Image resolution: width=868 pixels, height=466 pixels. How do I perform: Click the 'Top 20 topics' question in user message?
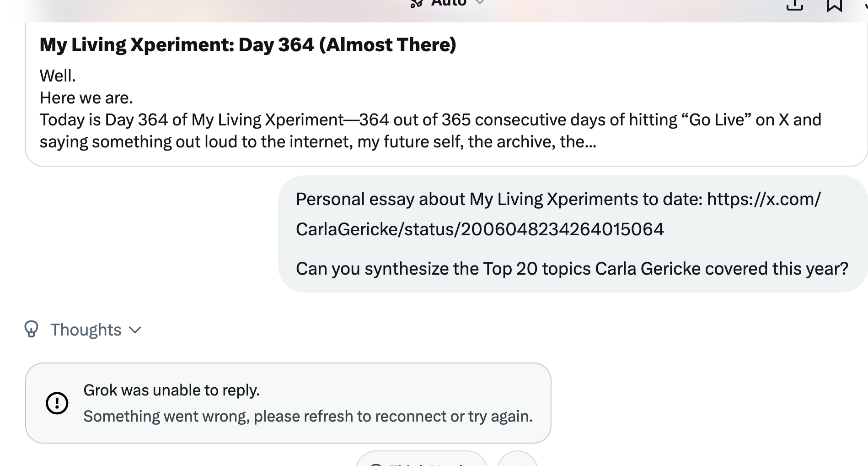coord(572,269)
